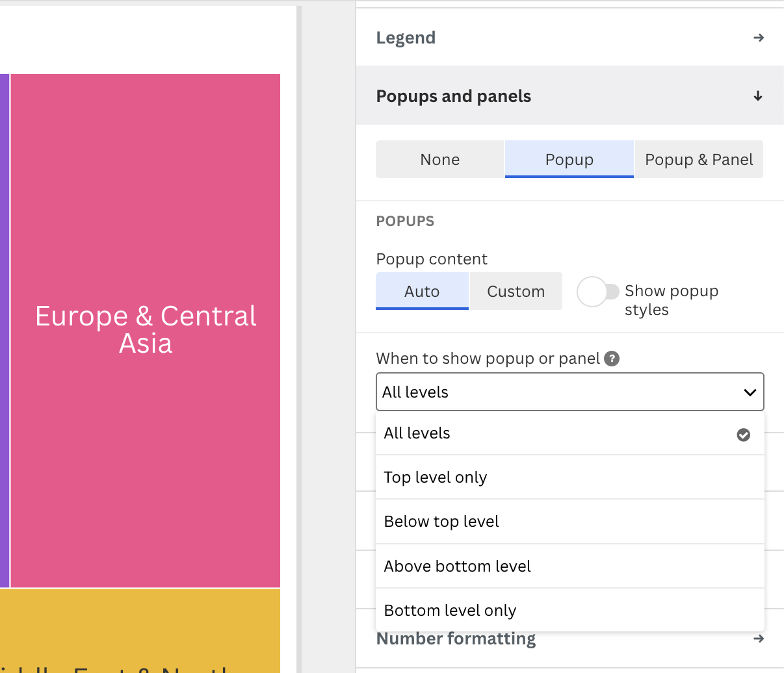
Task: Select the Popup & Panel mode
Action: 699,159
